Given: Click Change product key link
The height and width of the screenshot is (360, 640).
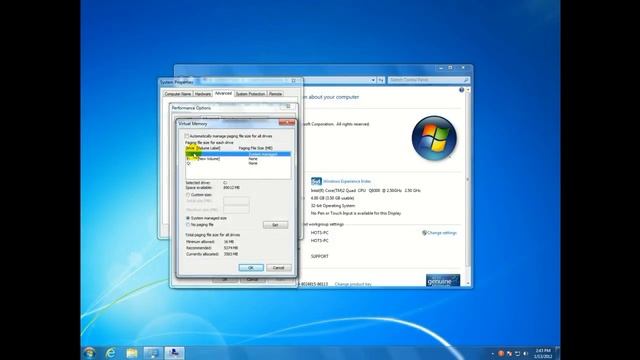Looking at the screenshot, I should pyautogui.click(x=353, y=284).
